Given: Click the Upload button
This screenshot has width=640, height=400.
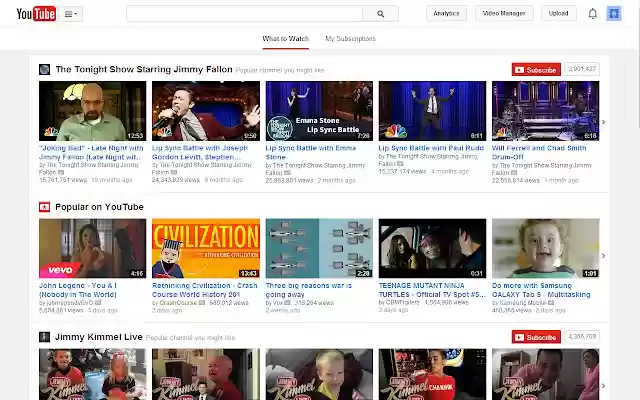Looking at the screenshot, I should pyautogui.click(x=558, y=13).
